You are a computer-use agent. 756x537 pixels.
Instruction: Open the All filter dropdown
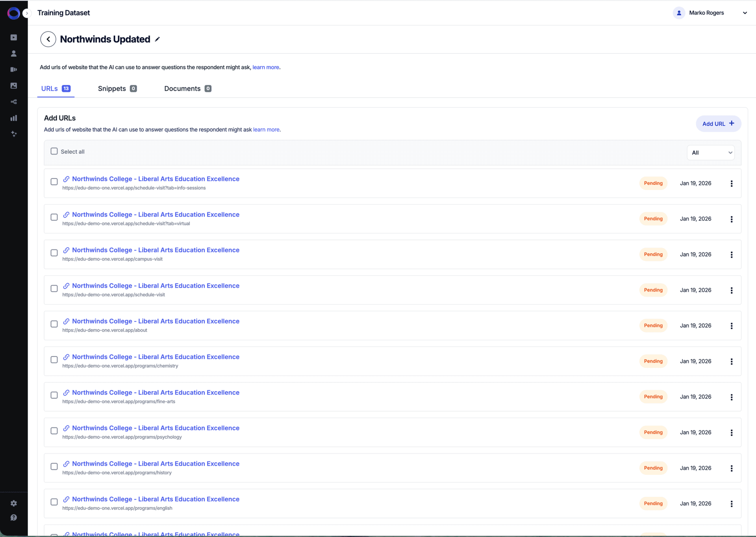click(x=711, y=153)
